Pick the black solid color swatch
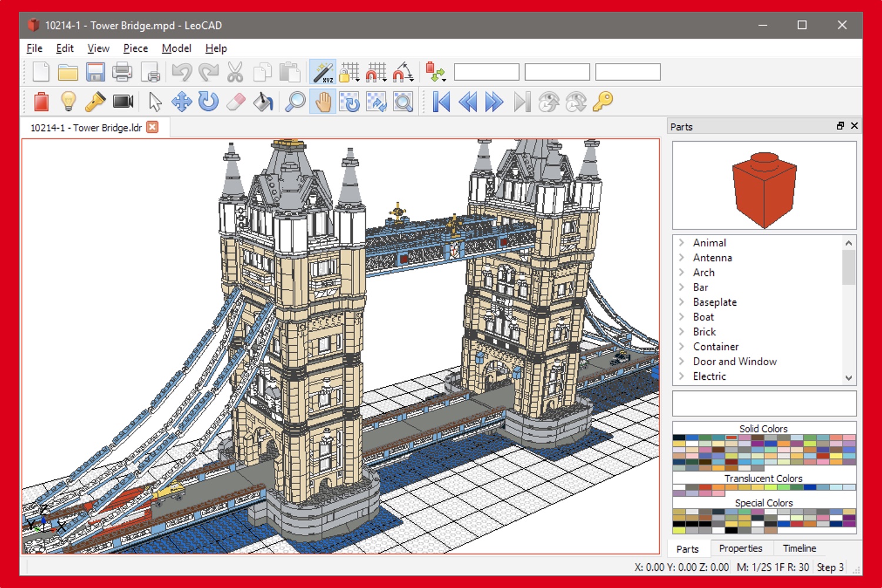Viewport: 882px width, 588px height. (679, 437)
